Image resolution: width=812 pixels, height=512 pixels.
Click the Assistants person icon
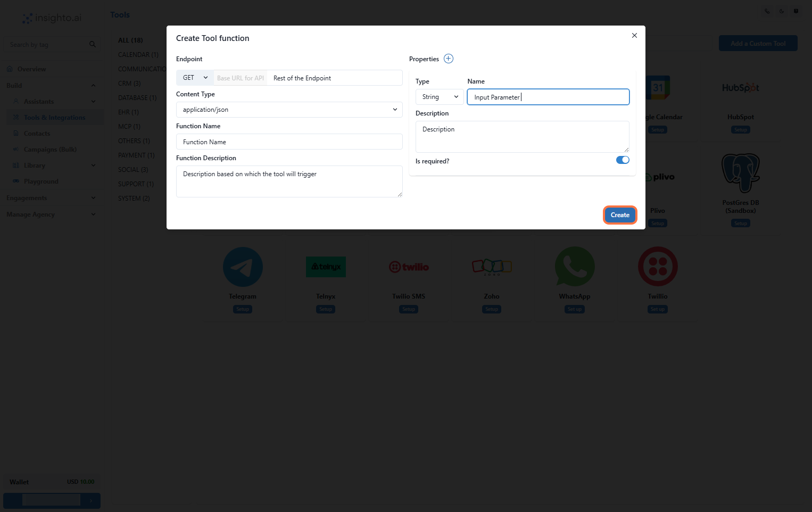coord(16,101)
